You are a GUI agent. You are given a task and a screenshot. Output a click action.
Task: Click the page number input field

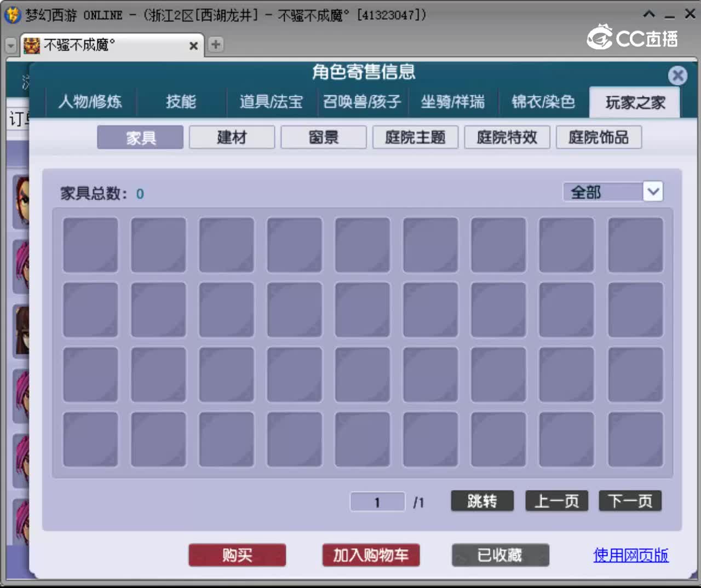(377, 502)
